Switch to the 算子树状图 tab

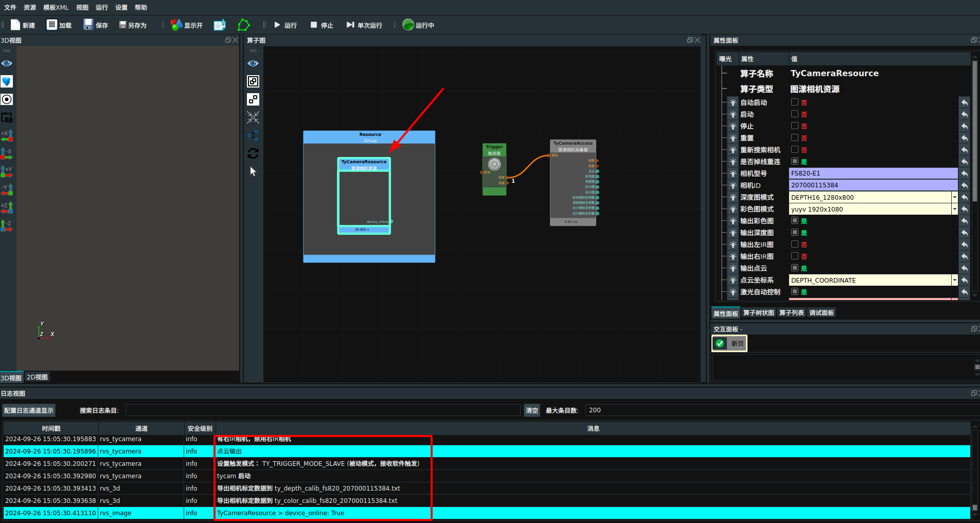pos(758,313)
